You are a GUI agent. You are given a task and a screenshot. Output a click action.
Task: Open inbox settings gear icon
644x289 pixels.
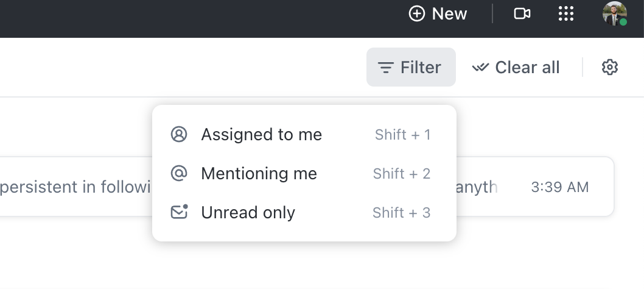610,67
